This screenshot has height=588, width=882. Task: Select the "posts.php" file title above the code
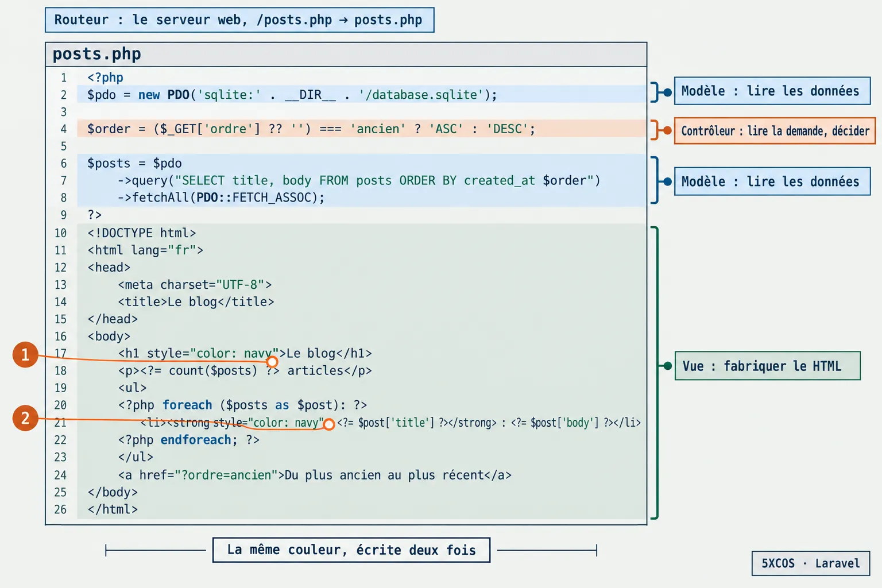click(x=96, y=54)
